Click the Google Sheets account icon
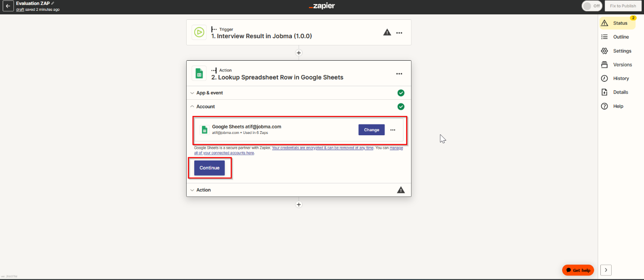The height and width of the screenshot is (280, 644). pos(204,129)
